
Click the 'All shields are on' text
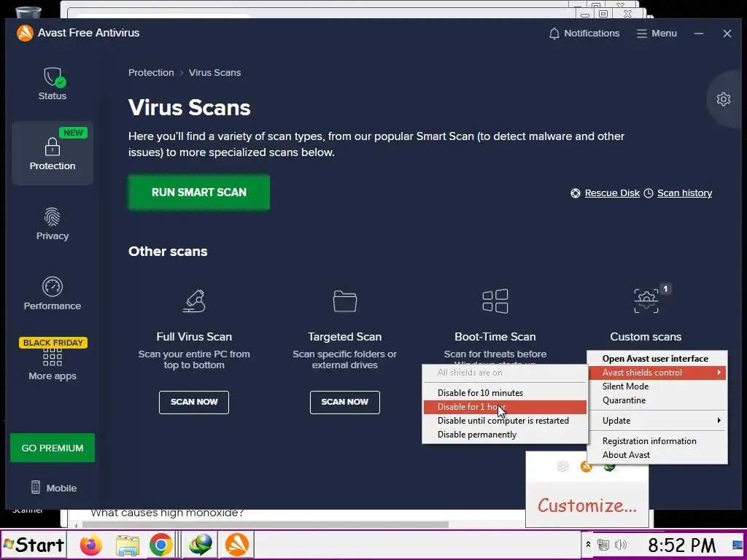coord(470,373)
